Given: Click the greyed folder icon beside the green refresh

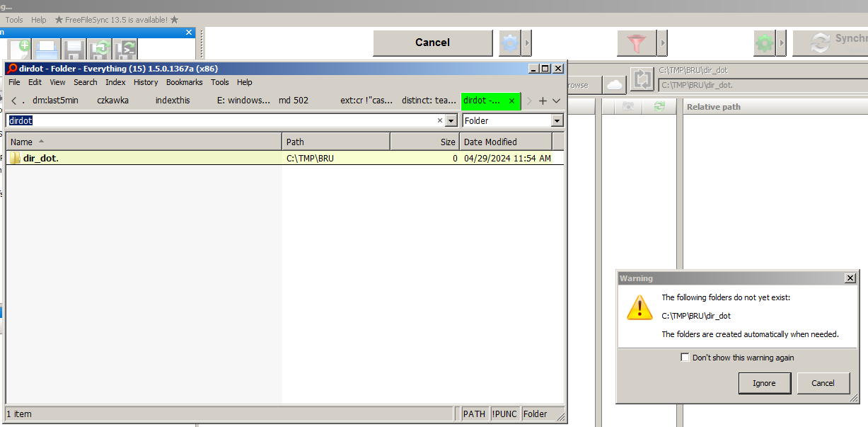Looking at the screenshot, I should point(627,106).
